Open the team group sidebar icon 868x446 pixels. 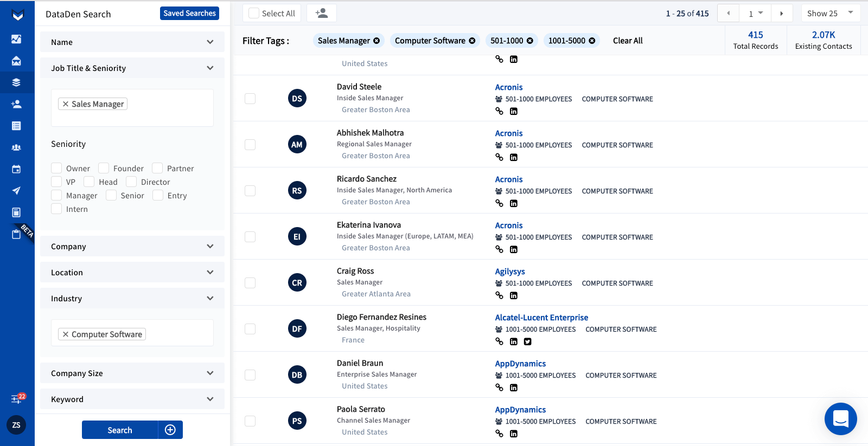coord(16,147)
